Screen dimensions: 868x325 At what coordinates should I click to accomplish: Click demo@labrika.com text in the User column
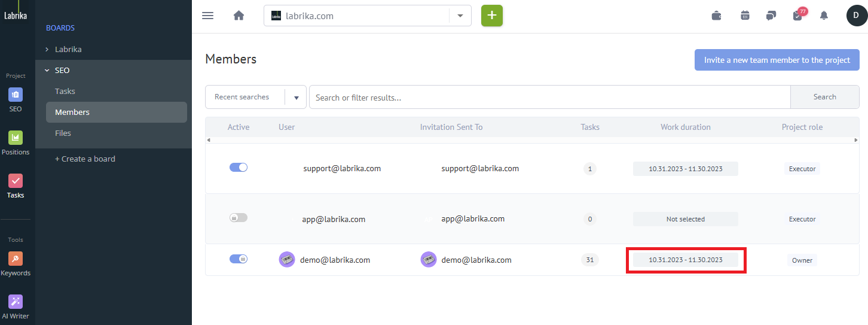tap(335, 260)
